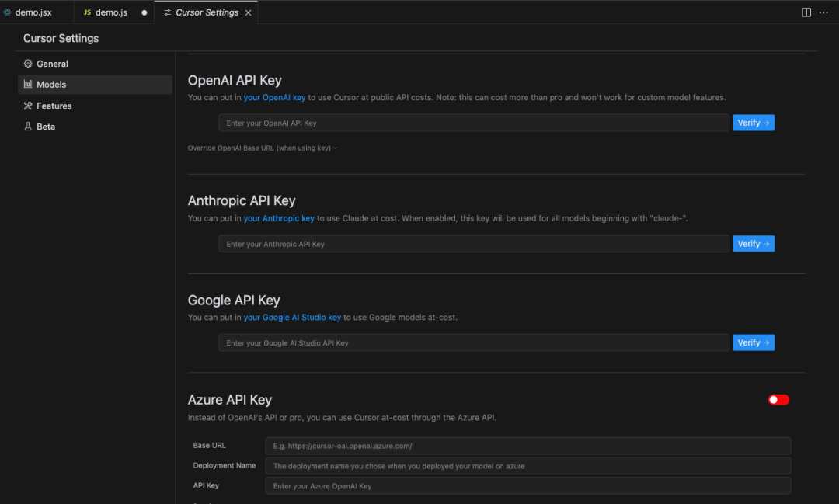
Task: Focus the Anthropic API Key input field
Action: 474,244
